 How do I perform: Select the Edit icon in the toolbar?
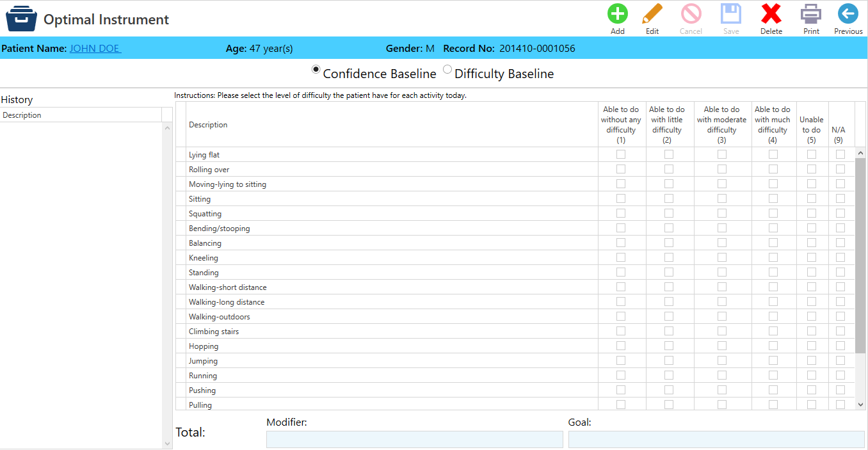coord(652,14)
